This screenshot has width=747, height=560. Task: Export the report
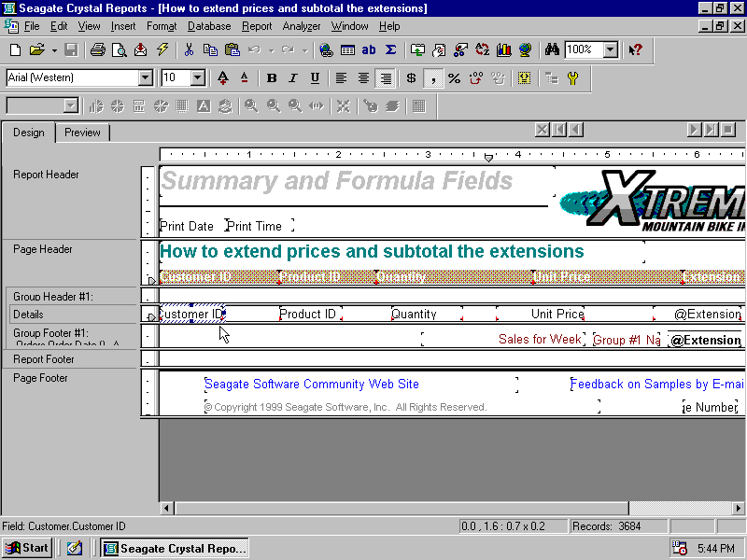(x=140, y=49)
